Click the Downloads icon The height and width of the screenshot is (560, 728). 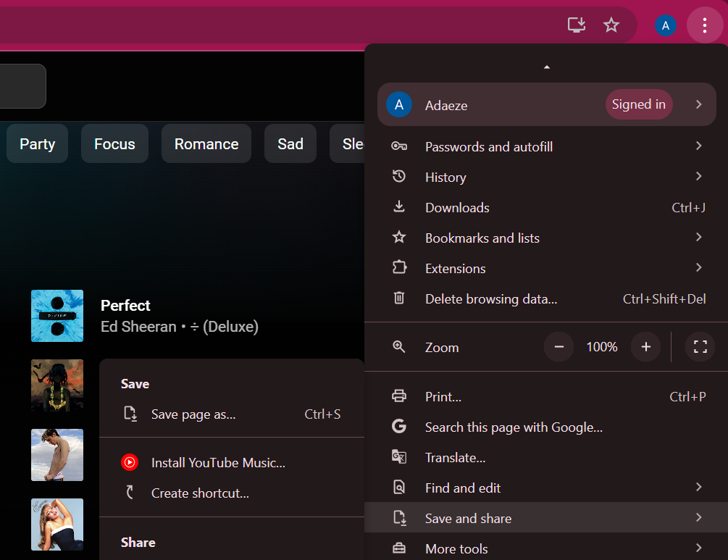(x=399, y=207)
